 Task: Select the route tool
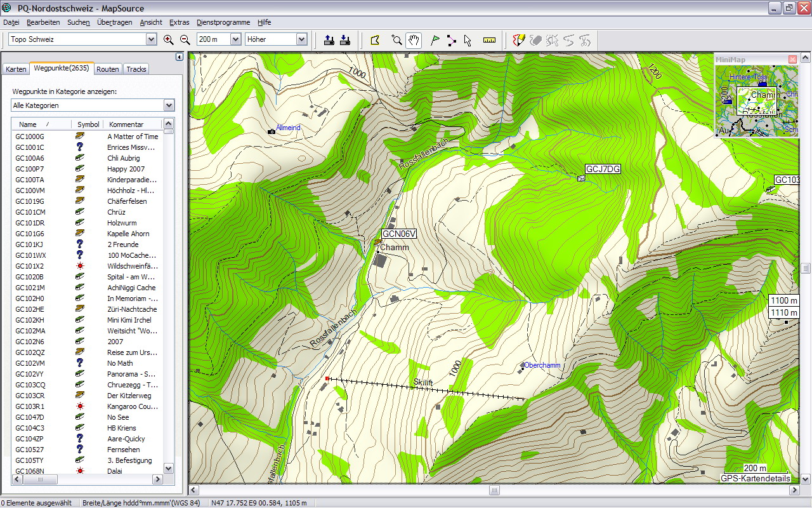click(451, 40)
